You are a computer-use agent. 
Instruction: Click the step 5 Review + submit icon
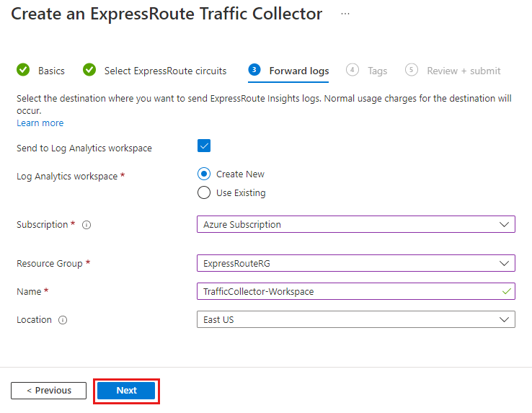coord(412,70)
